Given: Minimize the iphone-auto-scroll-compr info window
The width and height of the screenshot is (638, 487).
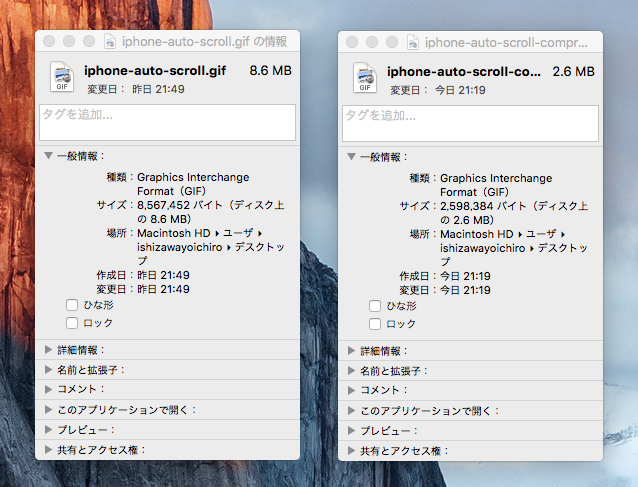Looking at the screenshot, I should pyautogui.click(x=372, y=42).
